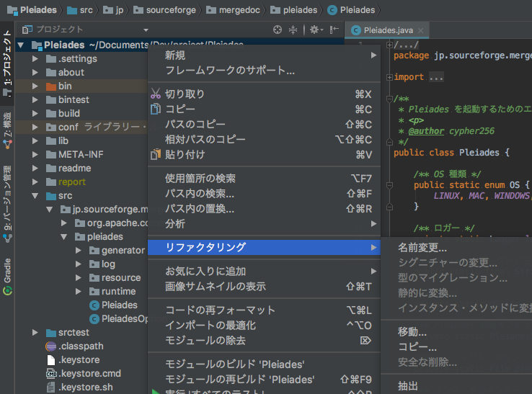Screen dimensions: 532x394
Task: Collapse the Pleiades root project node
Action: coord(21,45)
